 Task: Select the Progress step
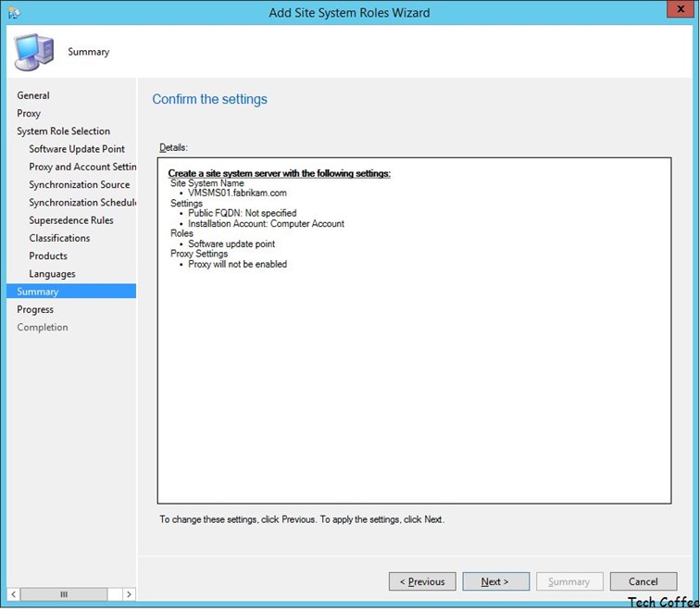[35, 310]
